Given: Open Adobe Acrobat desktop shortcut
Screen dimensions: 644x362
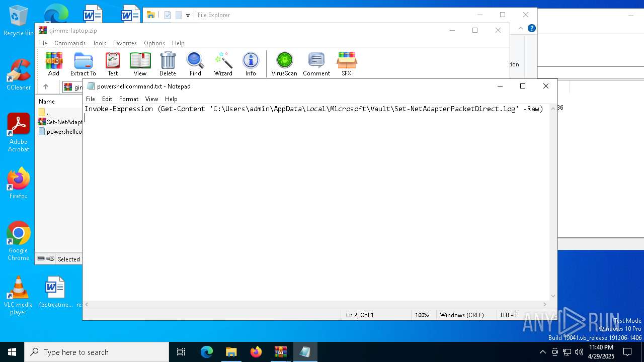Looking at the screenshot, I should coord(18,133).
